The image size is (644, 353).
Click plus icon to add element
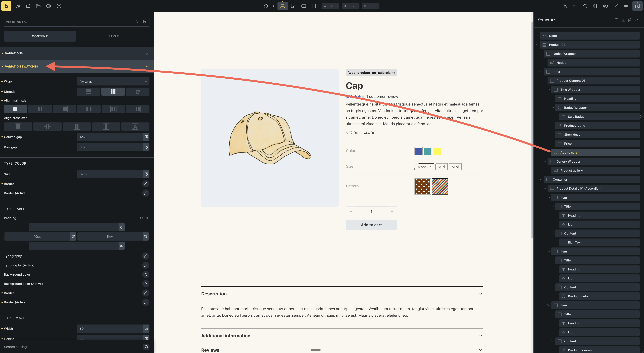69,6
